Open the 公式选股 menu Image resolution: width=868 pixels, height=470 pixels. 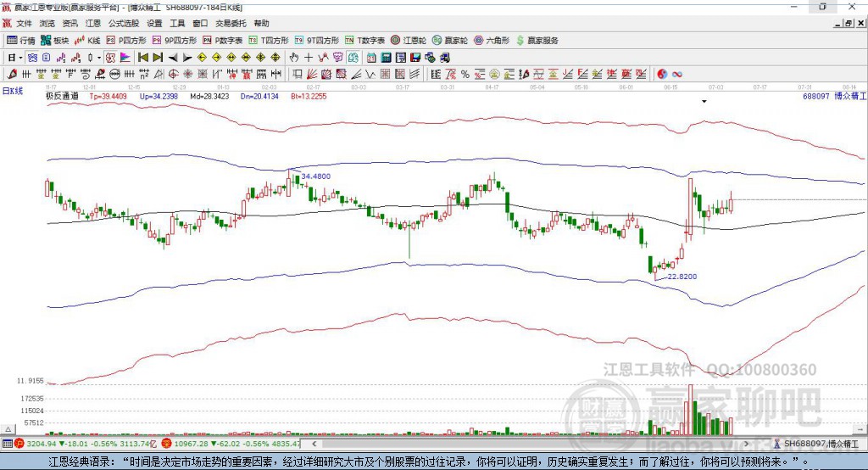point(124,23)
